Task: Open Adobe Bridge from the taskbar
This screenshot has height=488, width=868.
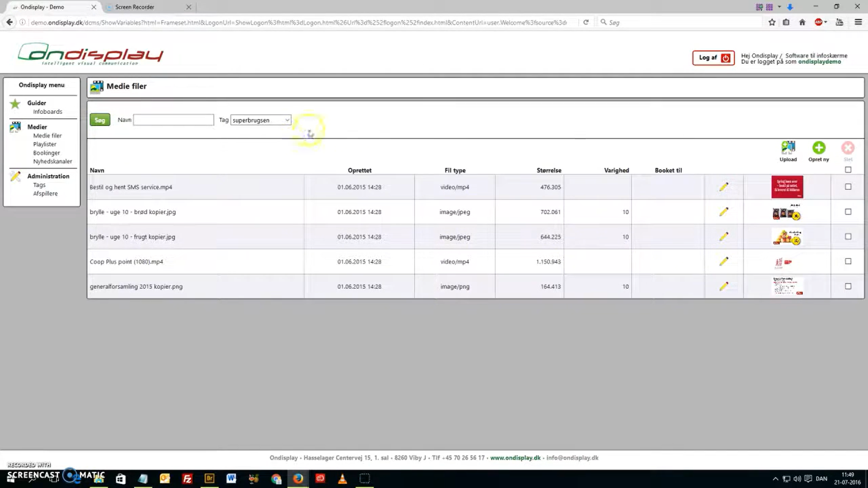Action: tap(209, 479)
